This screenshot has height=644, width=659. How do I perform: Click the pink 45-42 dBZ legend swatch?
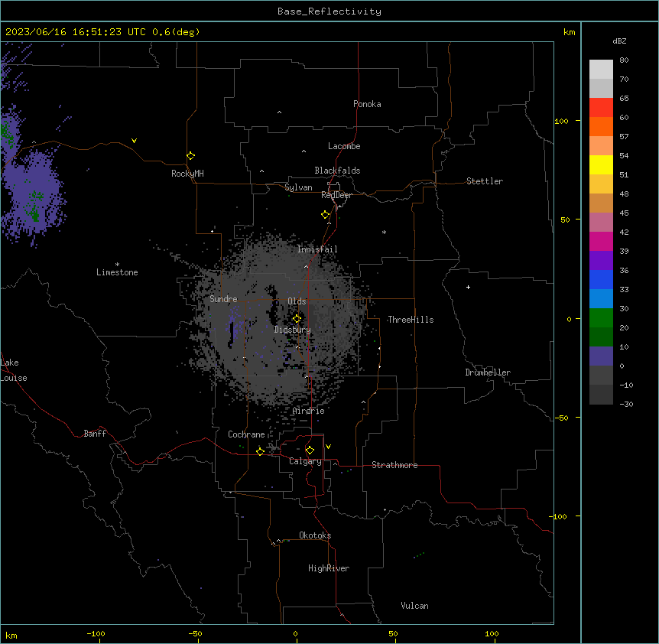[601, 223]
